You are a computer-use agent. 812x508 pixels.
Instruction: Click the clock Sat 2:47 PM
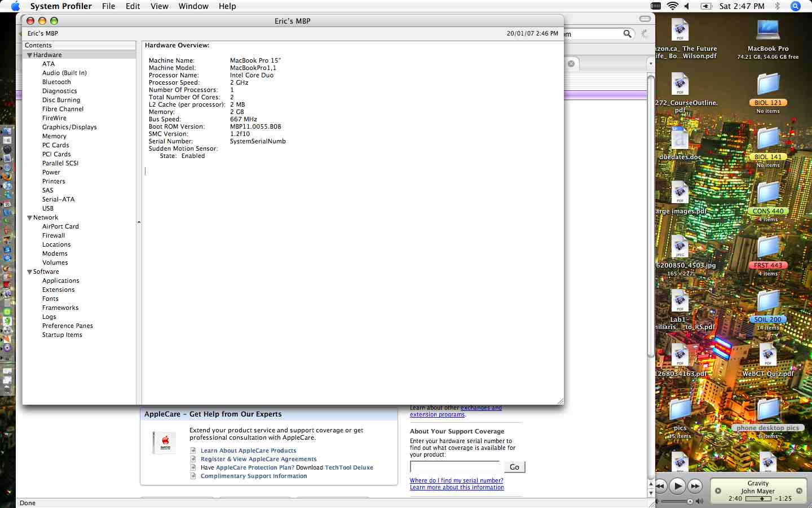point(742,6)
